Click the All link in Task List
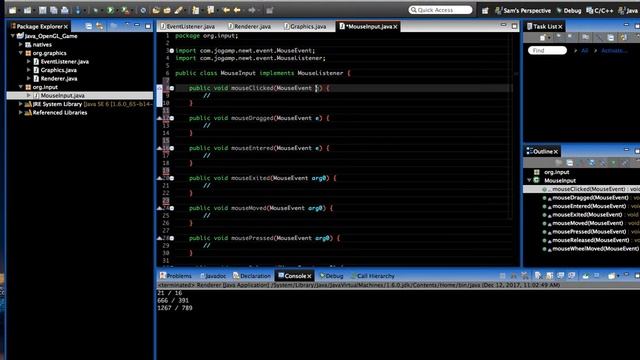Image resolution: width=640 pixels, height=360 pixels. (584, 51)
